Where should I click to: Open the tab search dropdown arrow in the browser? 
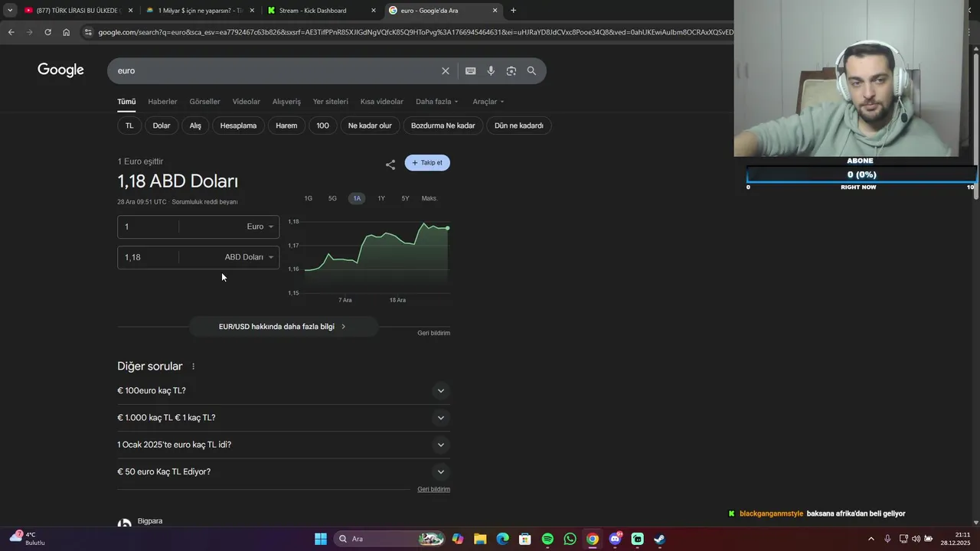point(10,11)
